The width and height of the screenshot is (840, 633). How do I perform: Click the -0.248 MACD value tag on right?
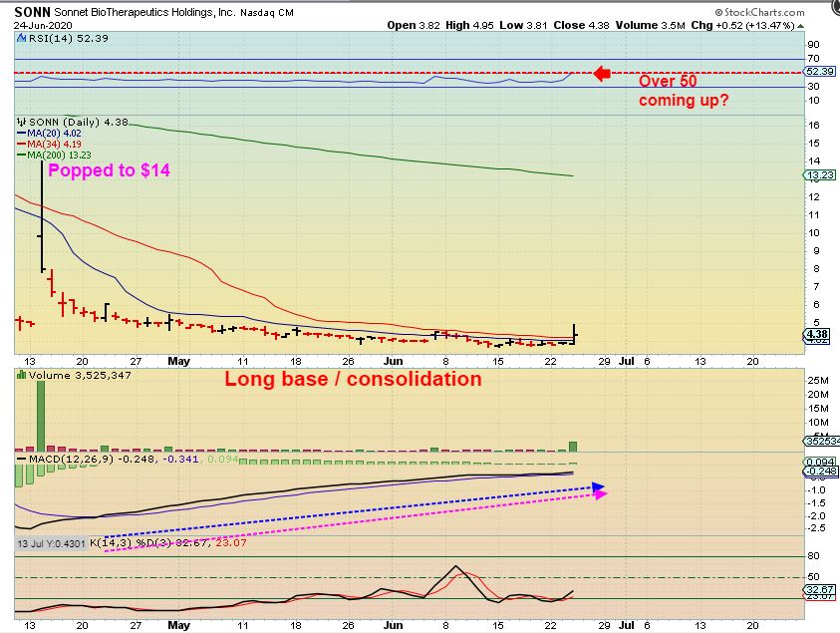tap(820, 472)
